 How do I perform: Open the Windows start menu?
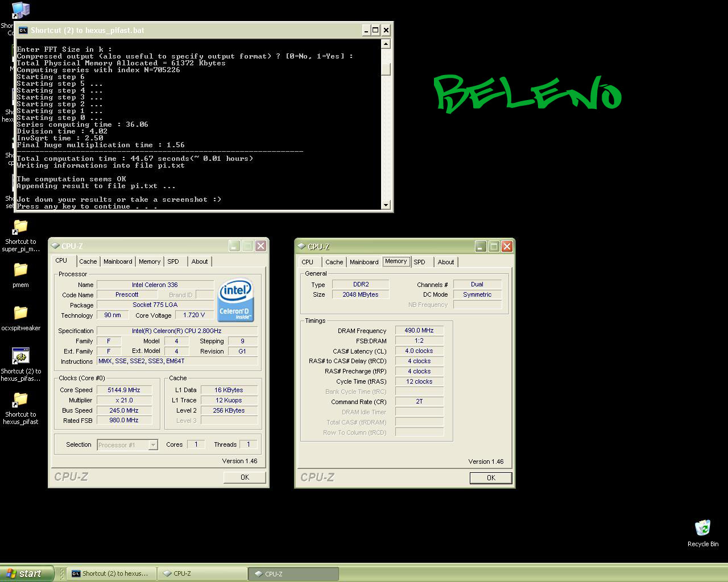[x=27, y=573]
